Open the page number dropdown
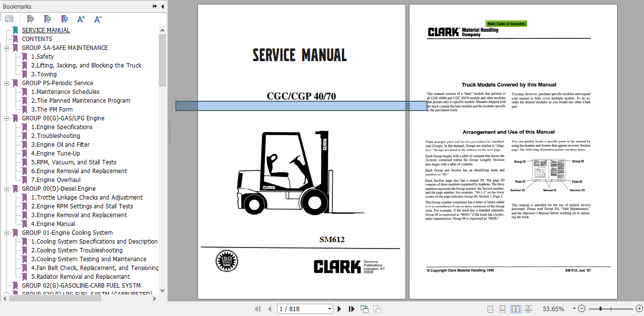Viewport: 644px width, 316px height. point(330,309)
